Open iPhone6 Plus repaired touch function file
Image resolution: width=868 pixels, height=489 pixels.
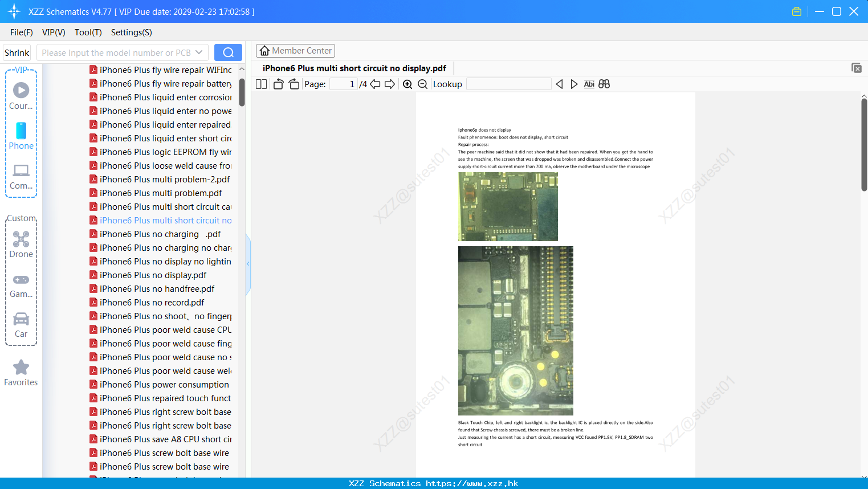[x=161, y=398]
